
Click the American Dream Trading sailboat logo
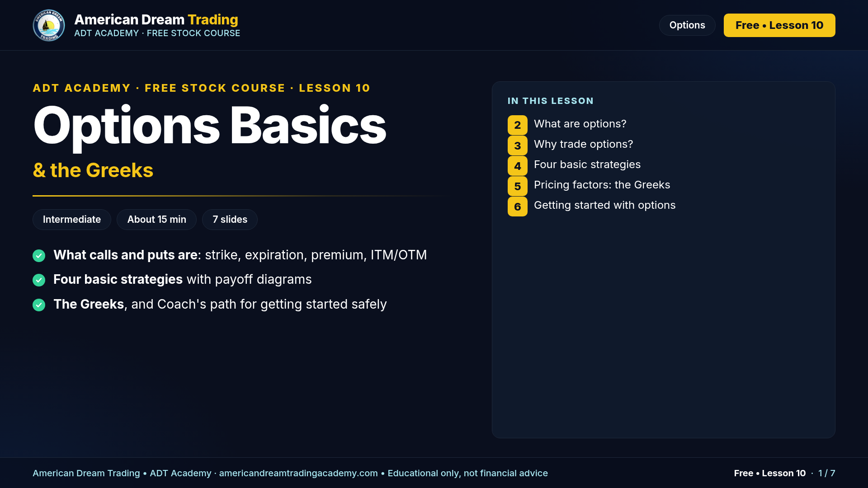(49, 25)
